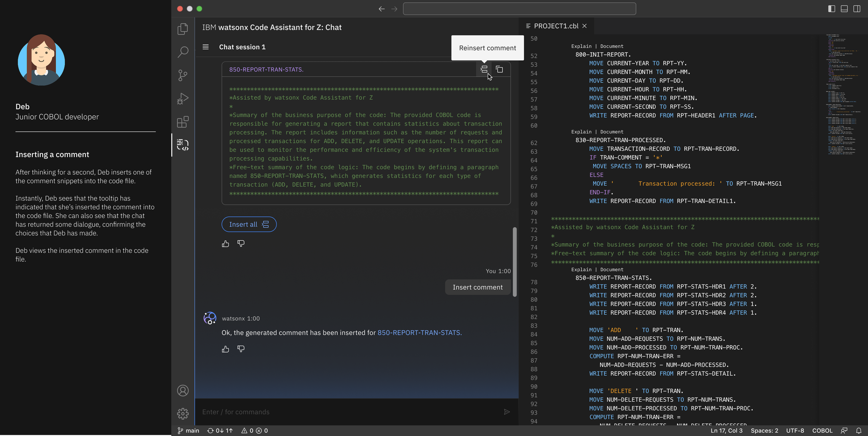
Task: Open watsonx Code Assistant sidebar icon
Action: 183,145
